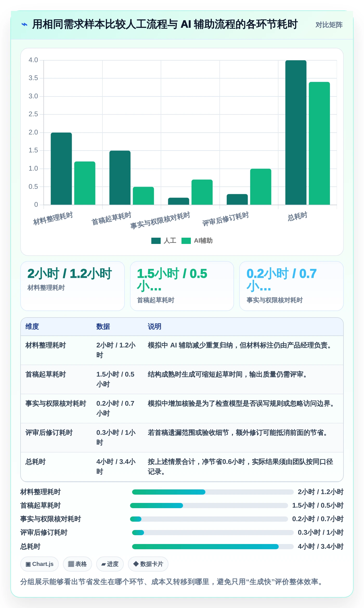The image size is (364, 608).
Task: Click footer note starting 分组展示能够看出
Action: pos(171,582)
